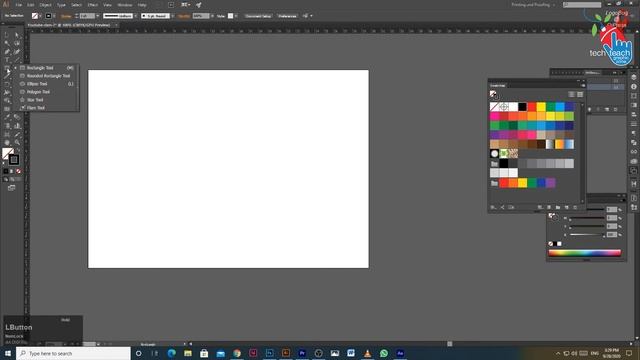This screenshot has width=640, height=360.
Task: Open the Swatches panel options menu
Action: 583,85
